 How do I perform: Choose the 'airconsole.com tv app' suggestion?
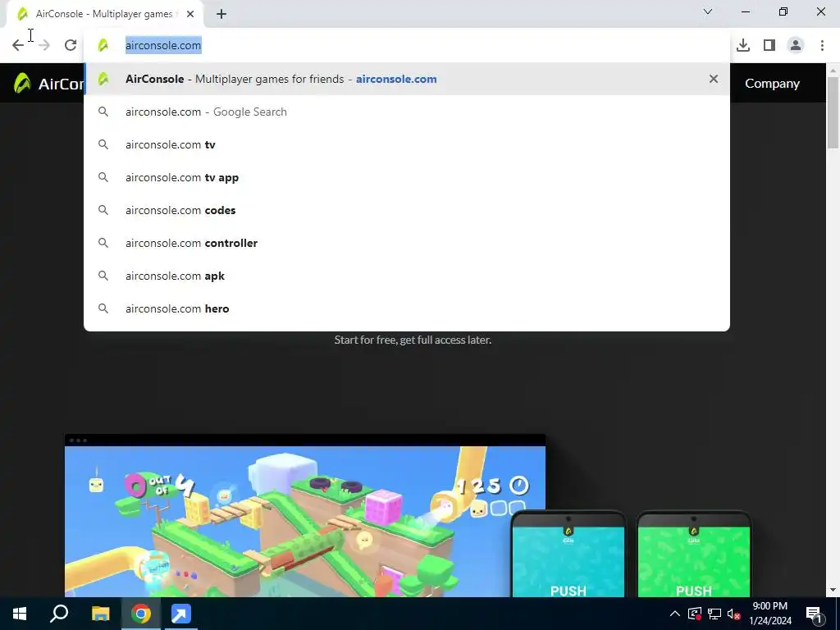(x=407, y=177)
